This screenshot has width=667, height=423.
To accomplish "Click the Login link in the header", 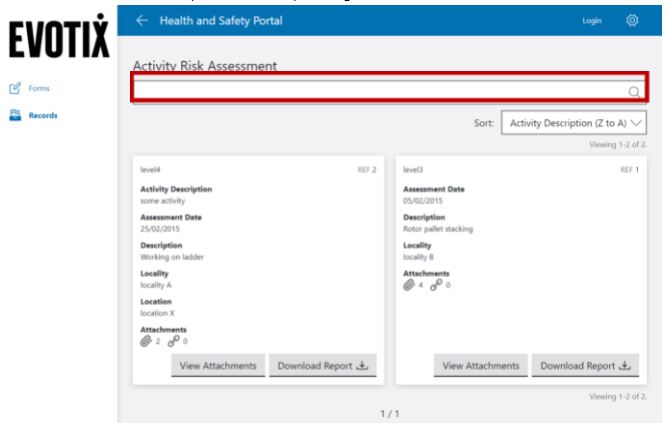I will click(x=592, y=20).
